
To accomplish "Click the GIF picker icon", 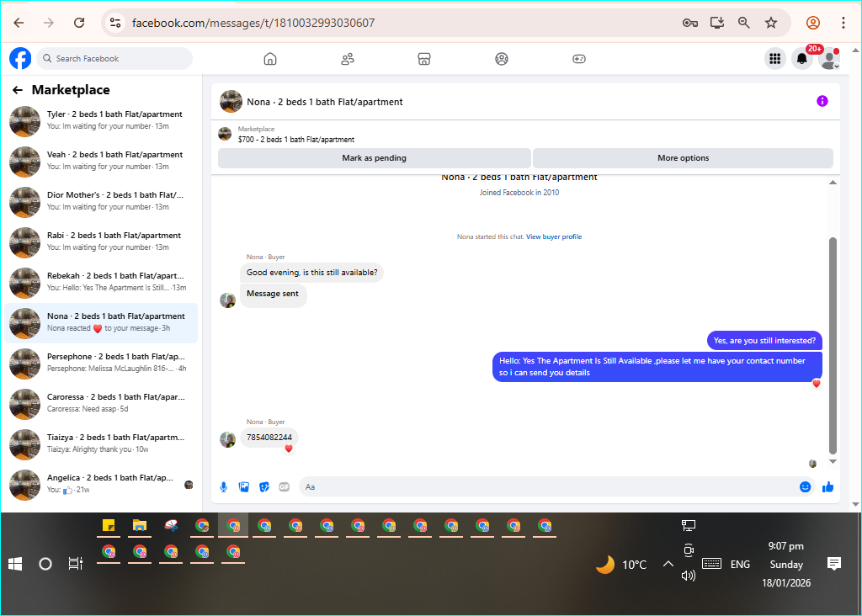I will coord(285,487).
